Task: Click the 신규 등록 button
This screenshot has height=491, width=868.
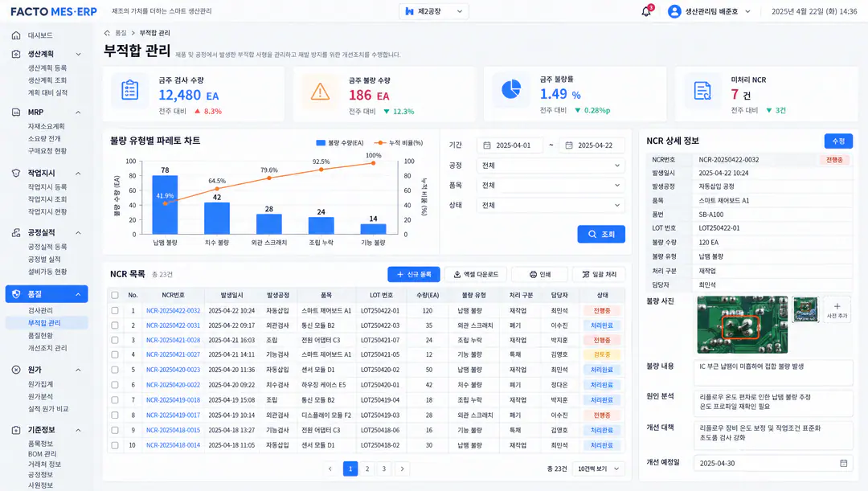Action: [x=414, y=275]
